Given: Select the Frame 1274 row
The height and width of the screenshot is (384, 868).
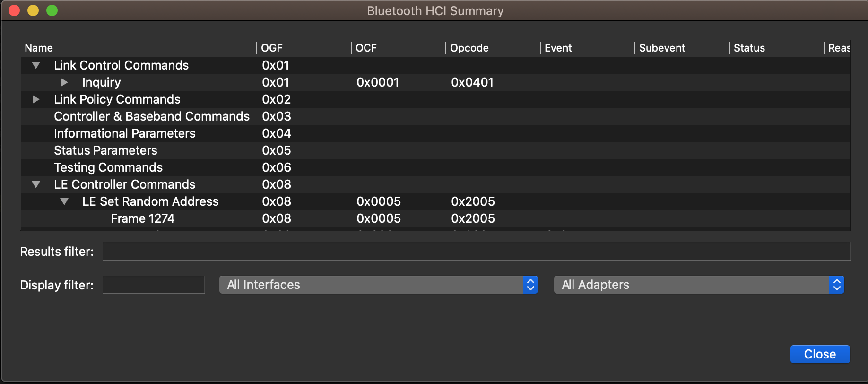Looking at the screenshot, I should (142, 218).
